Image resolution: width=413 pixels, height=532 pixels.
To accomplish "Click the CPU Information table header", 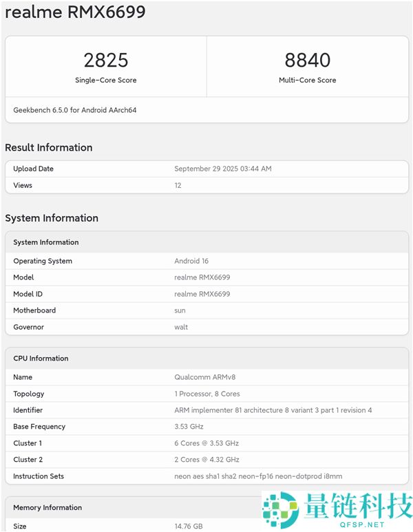I will (x=41, y=359).
